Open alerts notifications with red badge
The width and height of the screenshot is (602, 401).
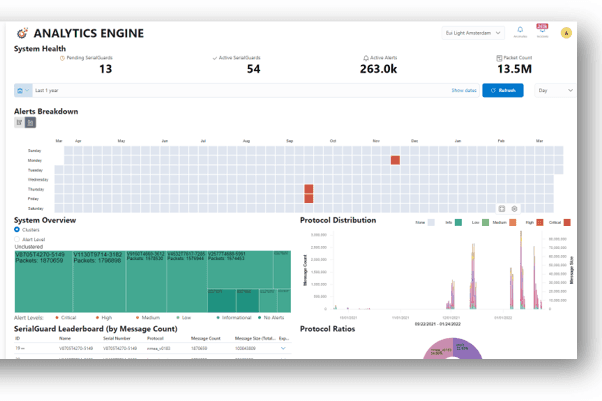[543, 31]
